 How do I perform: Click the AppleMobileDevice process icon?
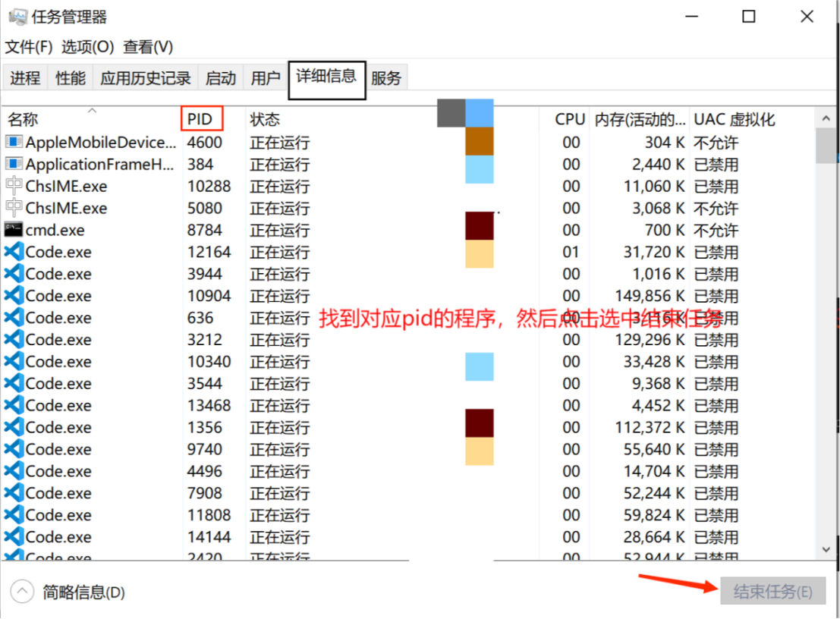pos(14,143)
